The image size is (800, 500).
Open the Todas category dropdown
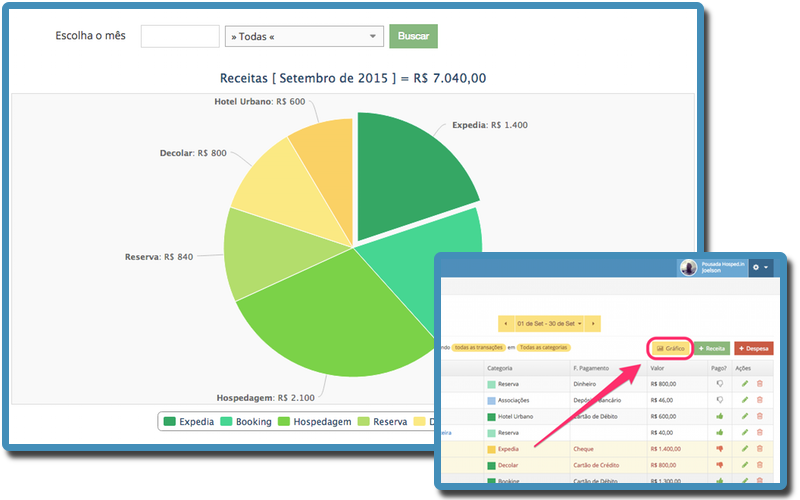click(x=304, y=37)
